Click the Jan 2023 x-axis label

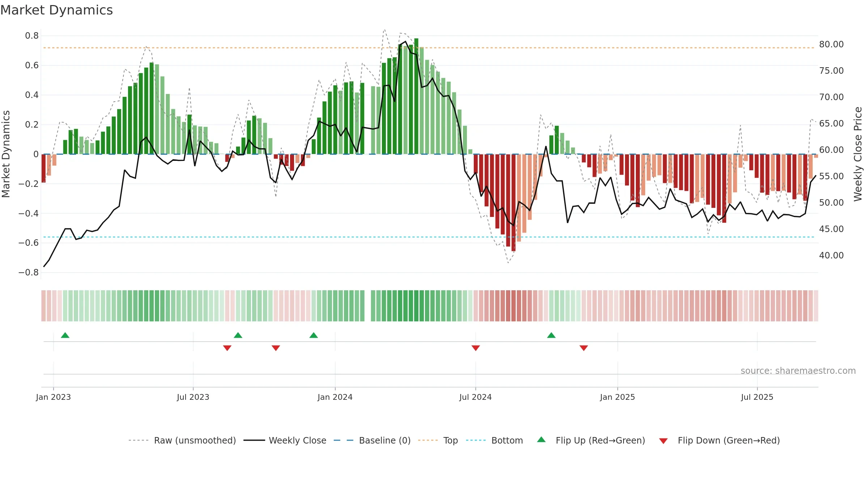pyautogui.click(x=54, y=397)
